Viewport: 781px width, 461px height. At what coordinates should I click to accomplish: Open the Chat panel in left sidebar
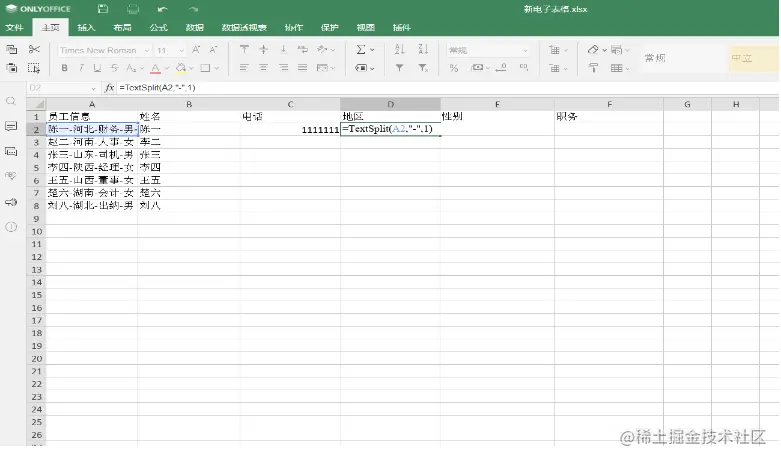coord(11,151)
